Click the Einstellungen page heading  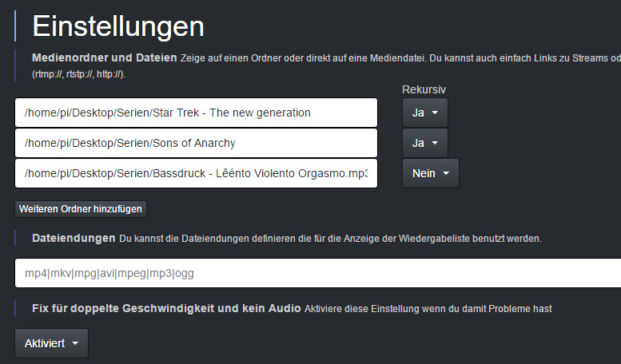(x=118, y=26)
